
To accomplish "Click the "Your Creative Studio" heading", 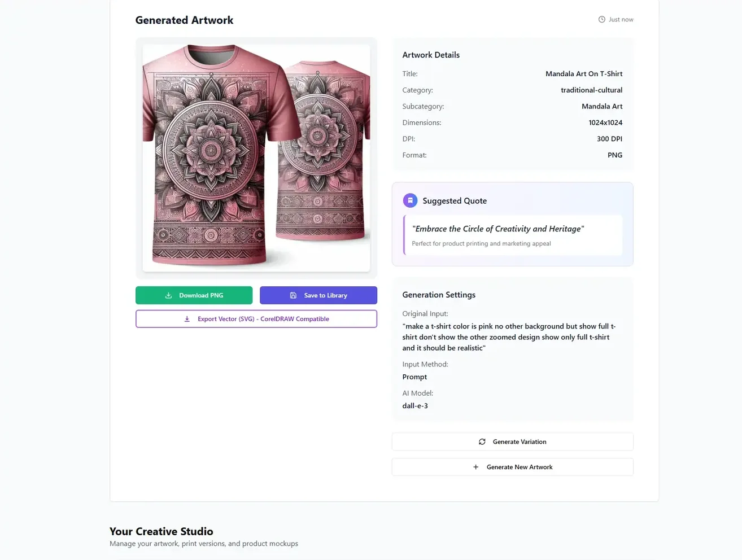I will (162, 531).
